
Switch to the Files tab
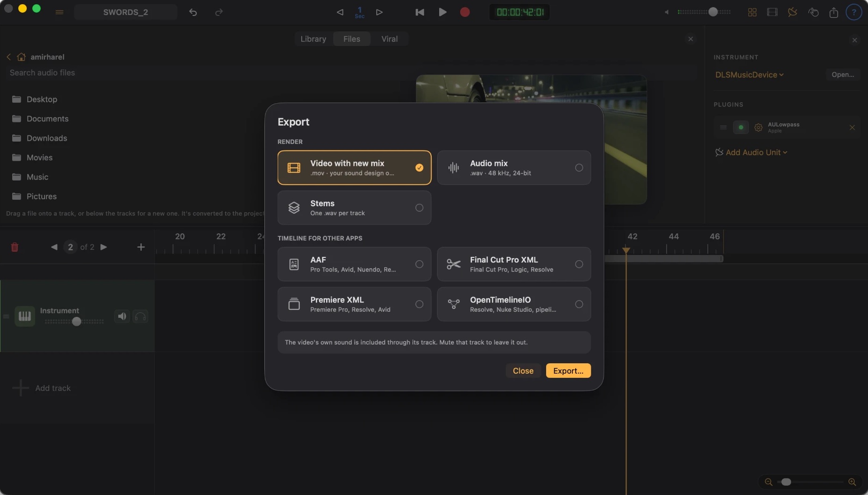click(351, 39)
